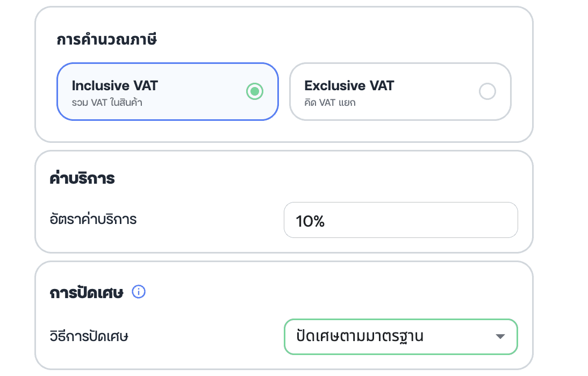Click the 10% value in service rate

(310, 221)
